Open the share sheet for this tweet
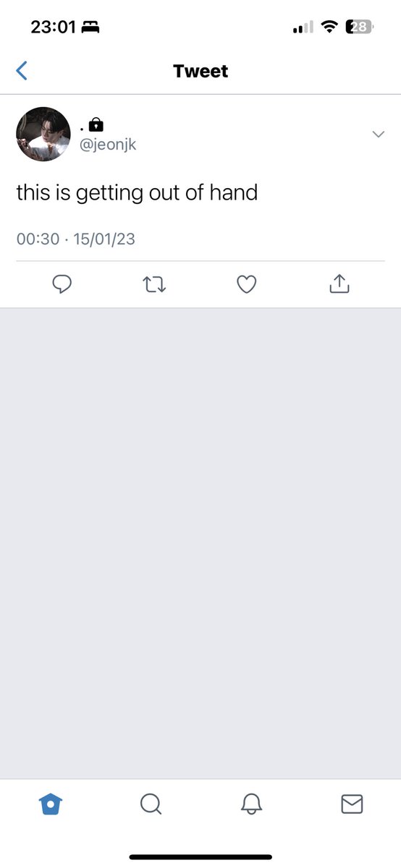 (339, 284)
